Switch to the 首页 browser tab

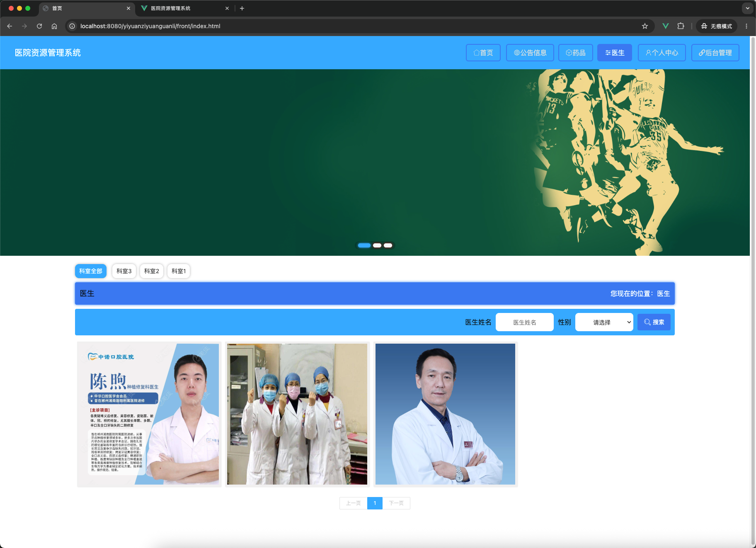87,8
